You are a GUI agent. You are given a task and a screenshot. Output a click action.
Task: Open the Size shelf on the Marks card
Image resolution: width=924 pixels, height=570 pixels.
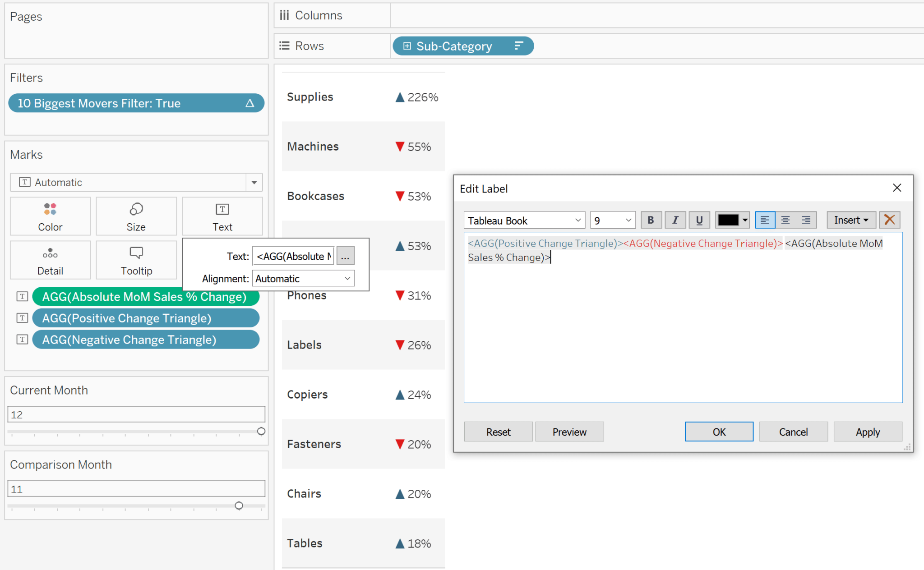[x=136, y=216]
